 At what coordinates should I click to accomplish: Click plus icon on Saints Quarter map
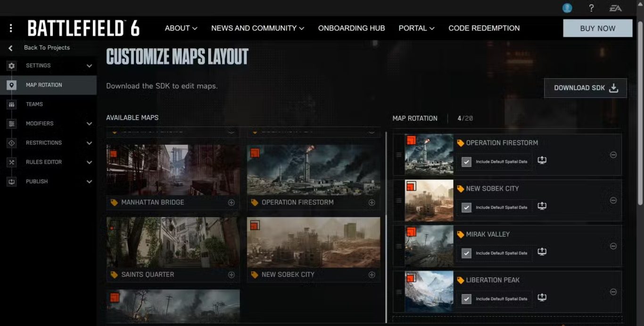click(x=231, y=275)
